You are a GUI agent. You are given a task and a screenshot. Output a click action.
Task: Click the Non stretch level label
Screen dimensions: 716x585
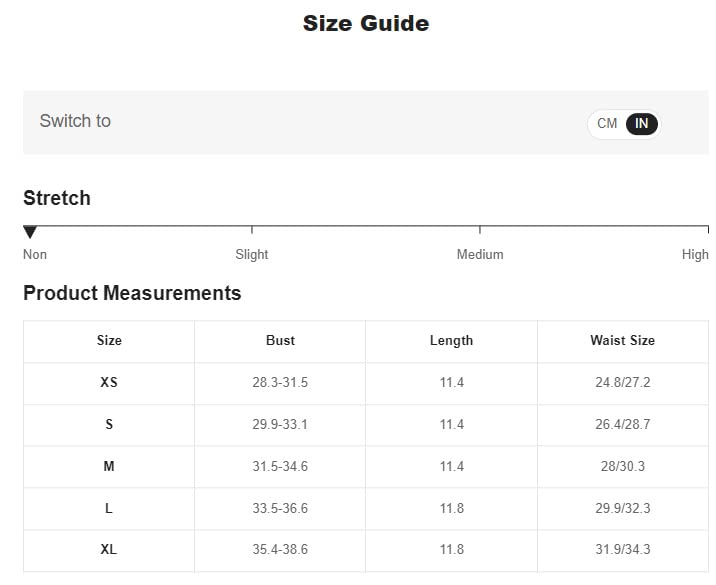pos(35,254)
